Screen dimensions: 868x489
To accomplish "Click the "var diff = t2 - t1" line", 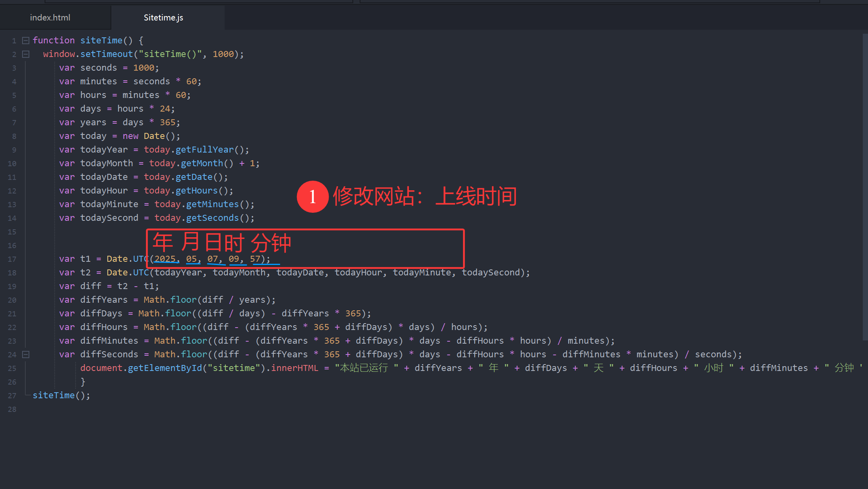I will click(109, 286).
